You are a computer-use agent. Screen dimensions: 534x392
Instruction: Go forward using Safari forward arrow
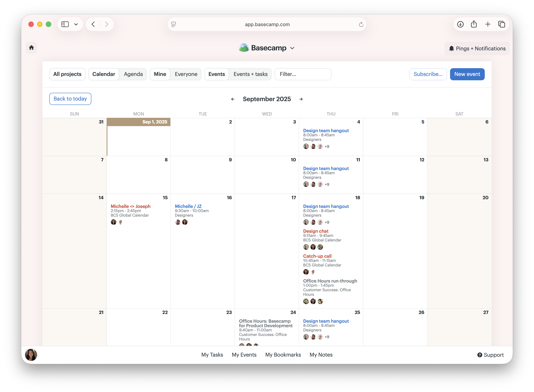click(x=107, y=24)
